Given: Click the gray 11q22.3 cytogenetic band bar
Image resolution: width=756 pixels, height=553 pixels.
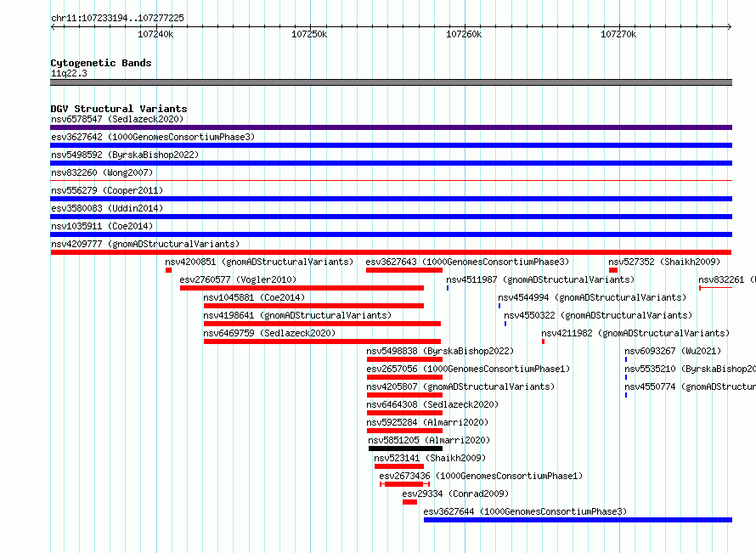Looking at the screenshot, I should click(391, 82).
